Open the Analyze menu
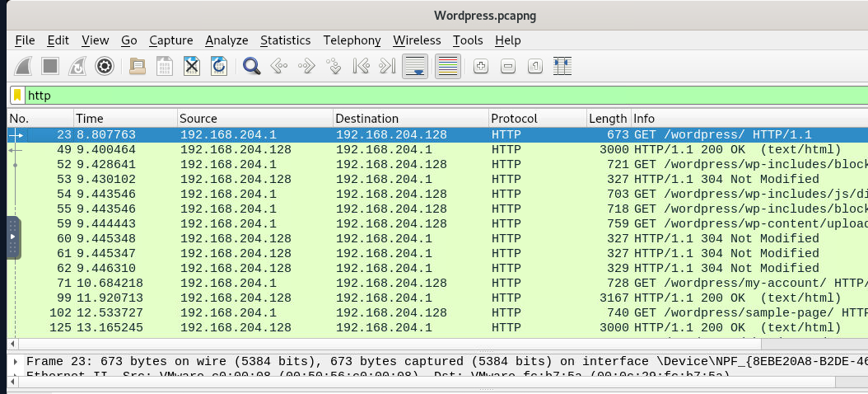The image size is (868, 394). click(x=226, y=40)
